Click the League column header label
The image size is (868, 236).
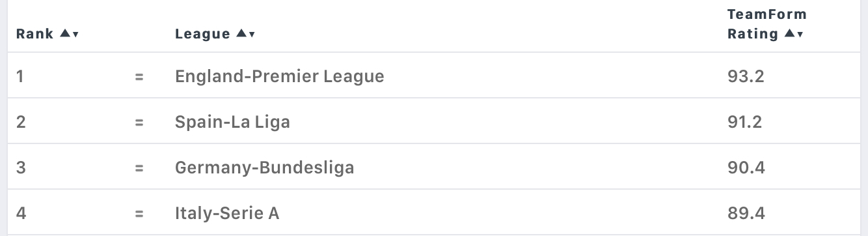[202, 34]
